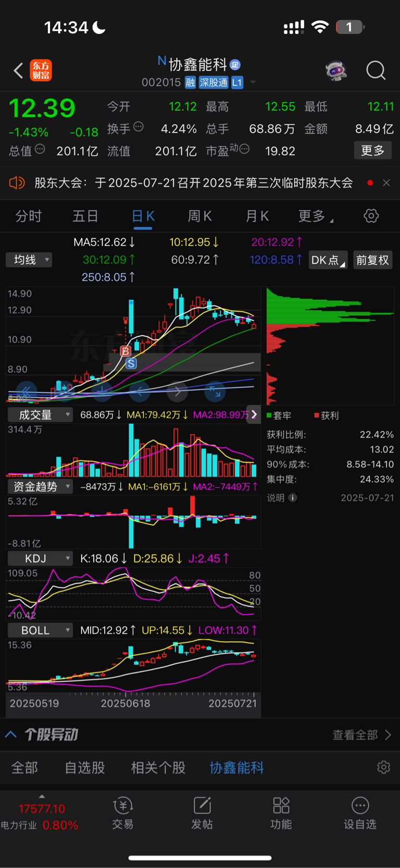Tap the B buy marker on the chart
Screen dimensions: 400x868
pyautogui.click(x=126, y=351)
